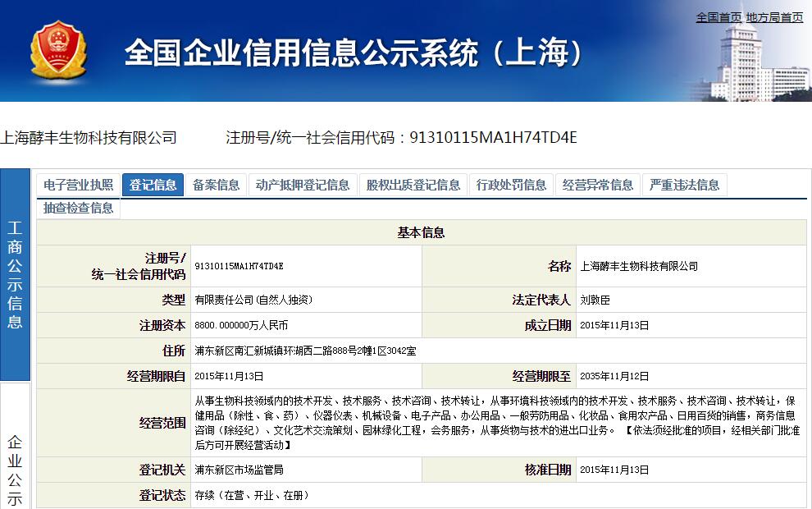Click the registration number in the table
Image resolution: width=812 pixels, height=509 pixels.
pos(239,266)
